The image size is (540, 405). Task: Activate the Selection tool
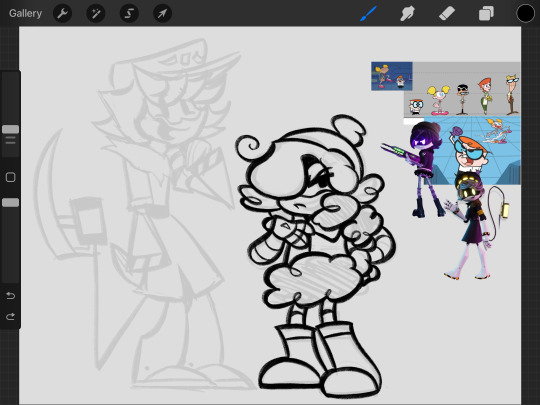[x=129, y=13]
